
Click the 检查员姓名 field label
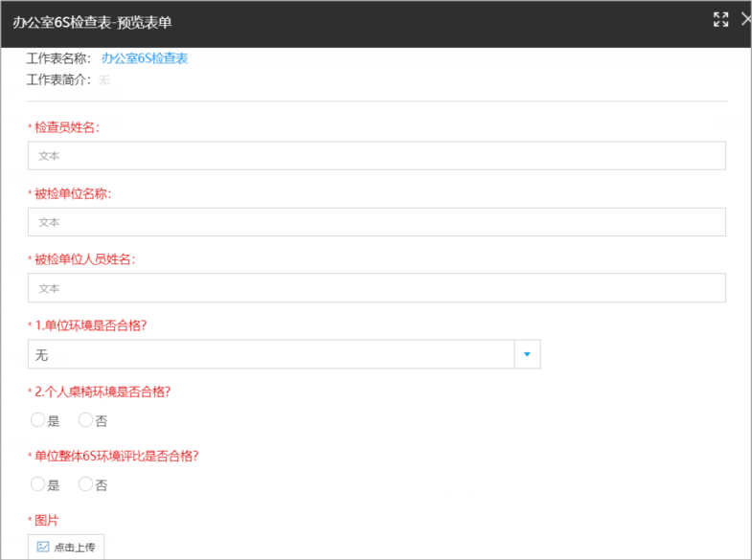pos(67,127)
